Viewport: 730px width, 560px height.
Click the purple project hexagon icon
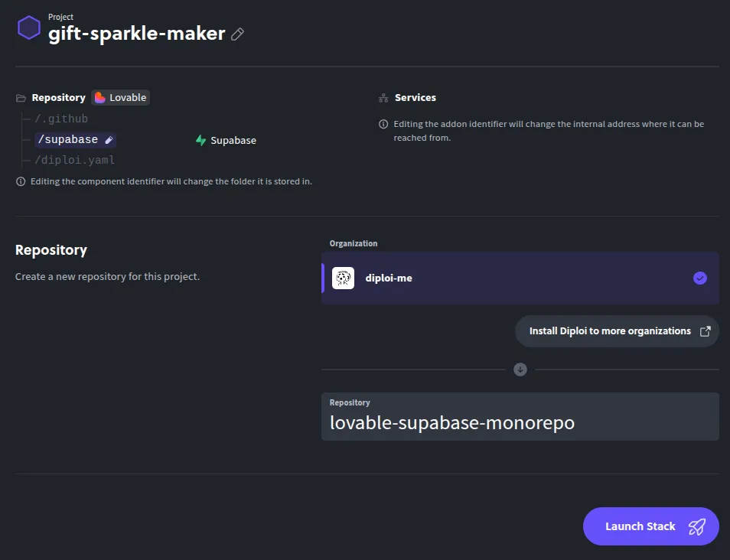pyautogui.click(x=29, y=27)
